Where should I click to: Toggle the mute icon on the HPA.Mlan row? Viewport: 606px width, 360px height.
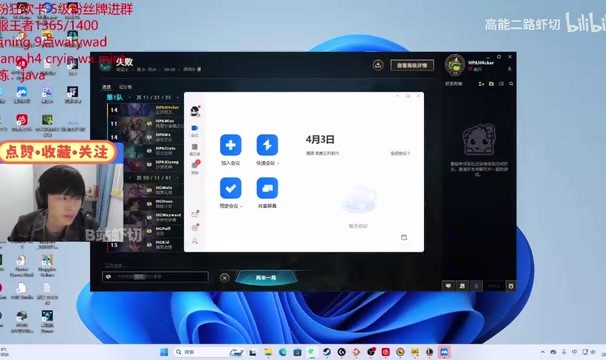(x=149, y=124)
